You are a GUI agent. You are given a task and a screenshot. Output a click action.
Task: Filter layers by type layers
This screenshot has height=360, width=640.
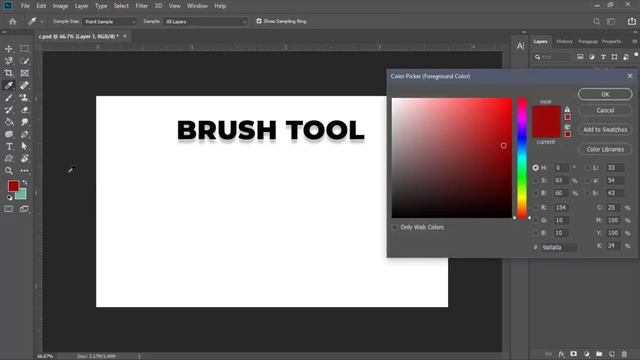pyautogui.click(x=603, y=57)
